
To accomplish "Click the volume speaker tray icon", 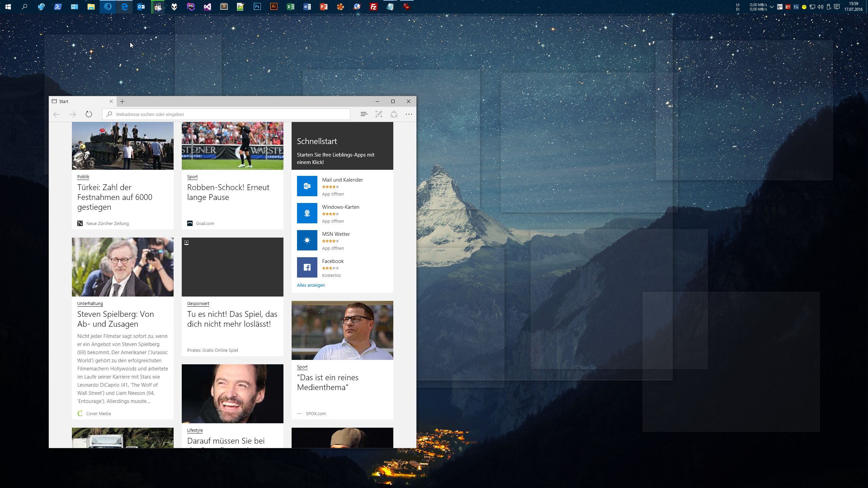I will (x=820, y=7).
